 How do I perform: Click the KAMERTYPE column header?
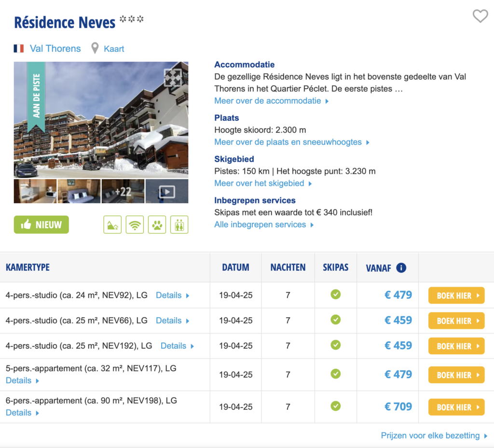pos(27,267)
